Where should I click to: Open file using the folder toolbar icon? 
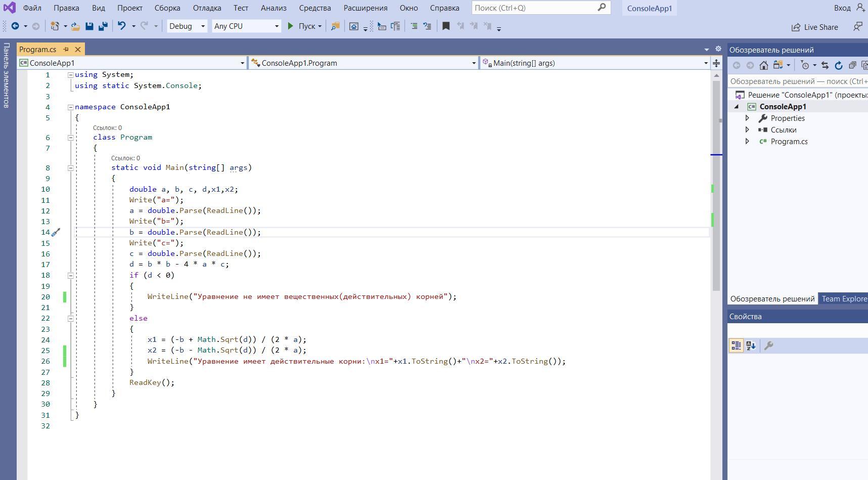pos(75,26)
